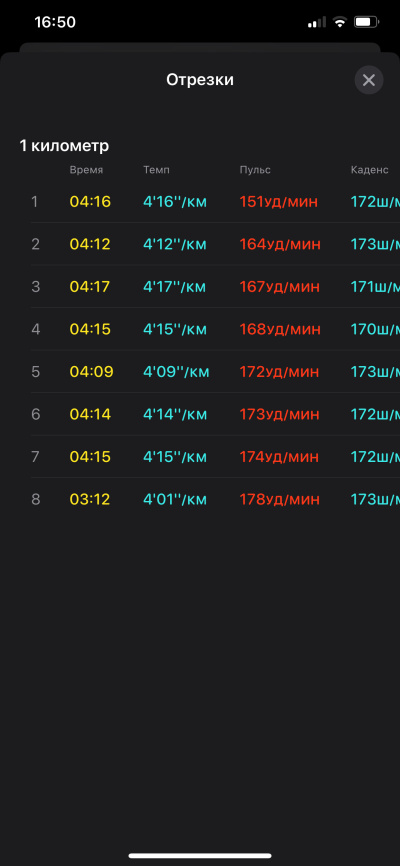The image size is (400, 866).
Task: Select the Темп column header
Action: 156,170
